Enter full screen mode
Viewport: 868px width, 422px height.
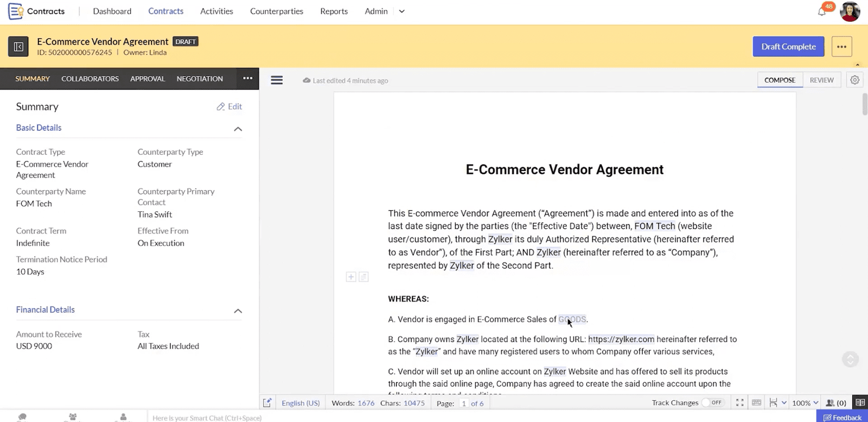(739, 402)
